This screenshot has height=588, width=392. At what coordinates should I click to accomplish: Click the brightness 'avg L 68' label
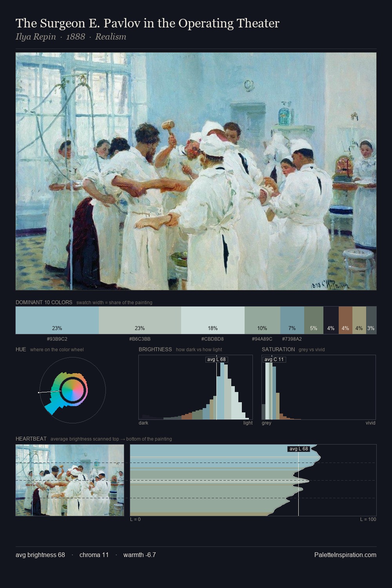pos(216,359)
